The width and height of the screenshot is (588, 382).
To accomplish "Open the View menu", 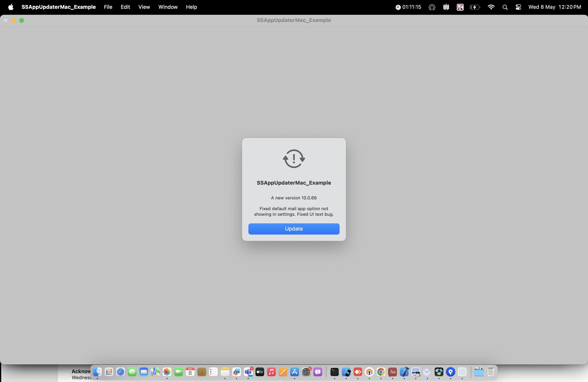I will (144, 7).
